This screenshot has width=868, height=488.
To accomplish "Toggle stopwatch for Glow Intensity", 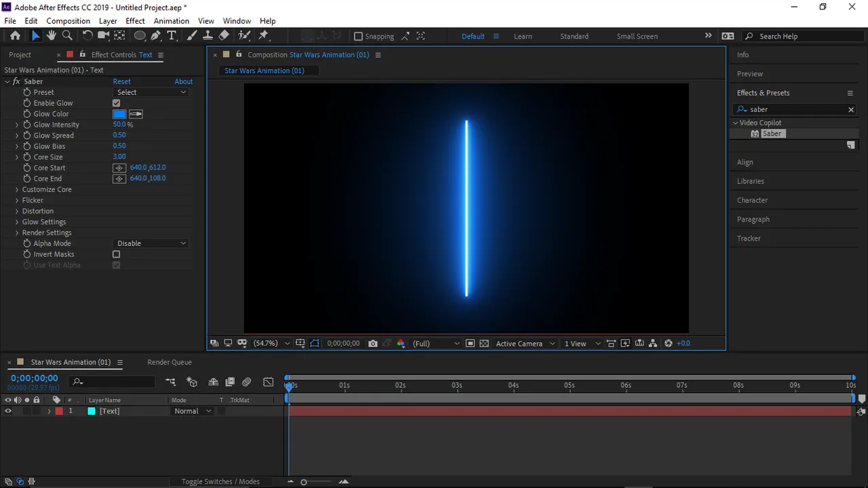I will click(27, 125).
